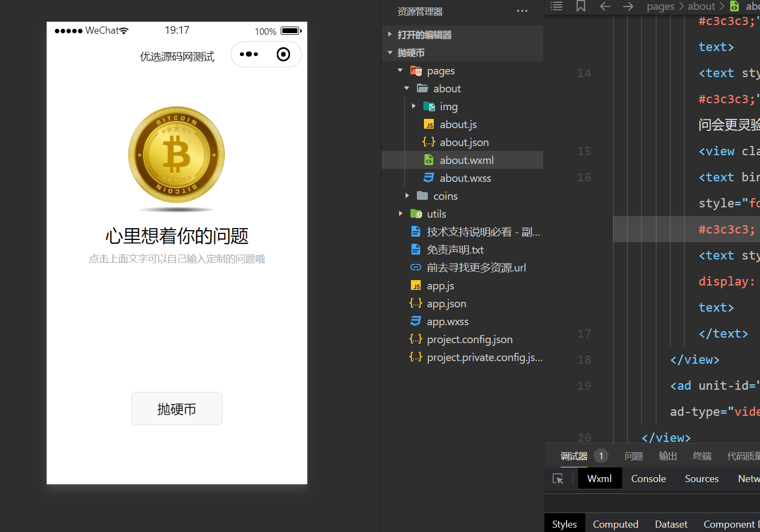Image resolution: width=760 pixels, height=532 pixels.
Task: Click the 心里想着你的问题 heading text
Action: tap(177, 236)
